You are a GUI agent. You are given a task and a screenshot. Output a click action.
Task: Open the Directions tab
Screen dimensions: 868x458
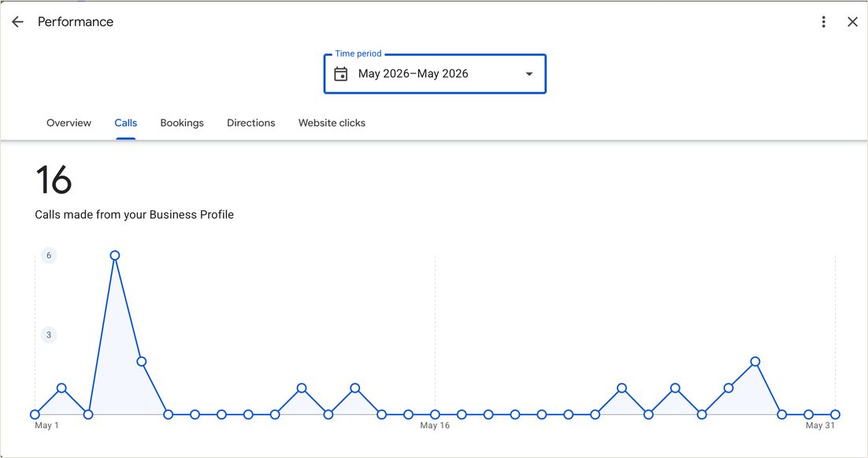point(250,123)
